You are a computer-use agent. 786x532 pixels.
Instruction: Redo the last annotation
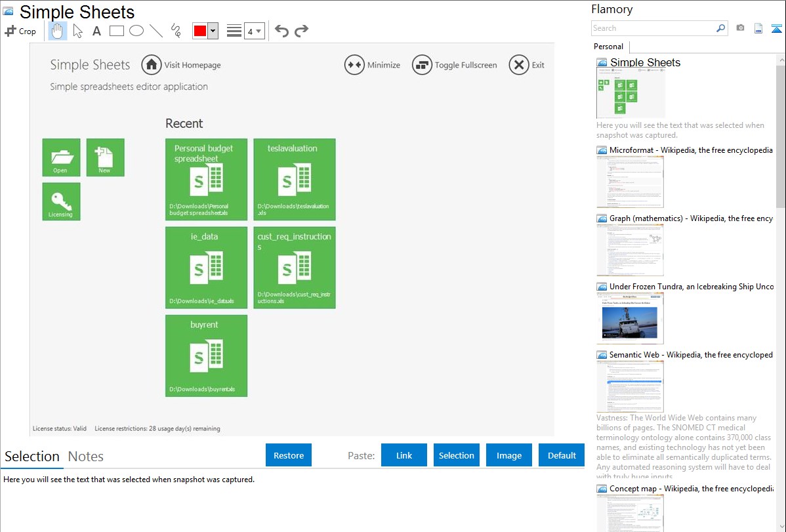coord(301,31)
